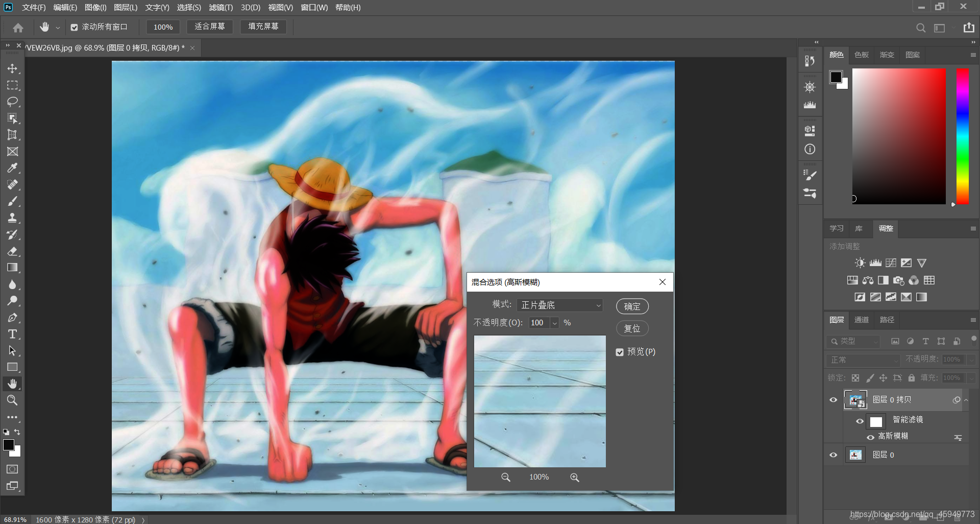The width and height of the screenshot is (980, 524).
Task: Select the Move tool
Action: click(12, 68)
